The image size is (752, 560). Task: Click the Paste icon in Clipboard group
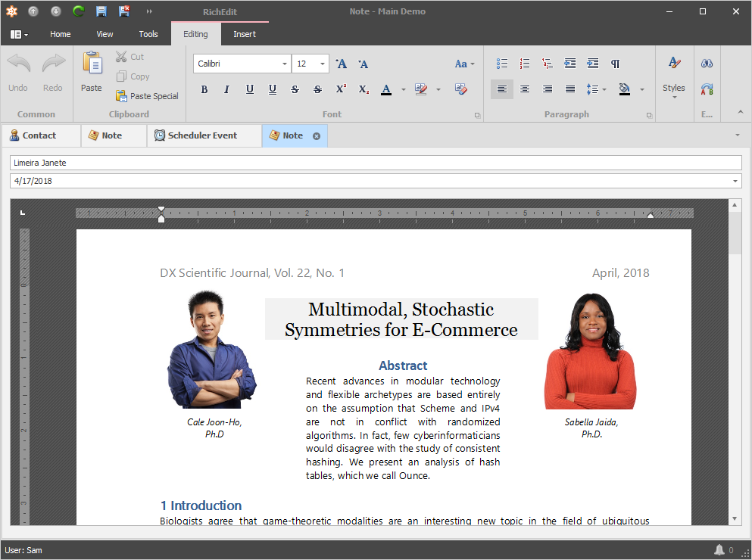pyautogui.click(x=92, y=72)
